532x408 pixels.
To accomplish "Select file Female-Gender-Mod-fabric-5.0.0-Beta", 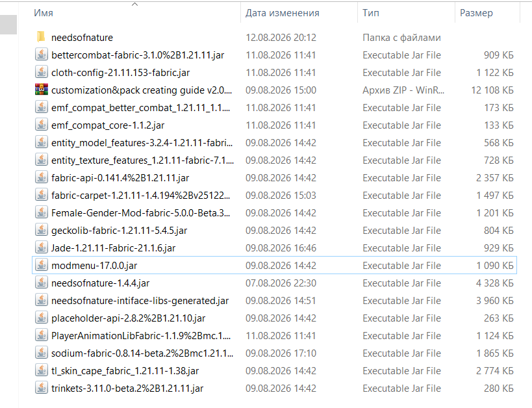I will [x=140, y=213].
